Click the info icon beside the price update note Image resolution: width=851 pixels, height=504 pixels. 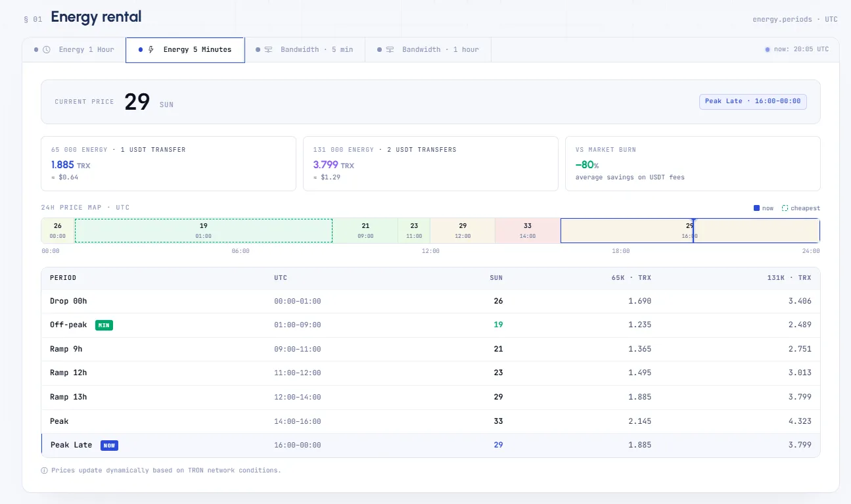coord(45,470)
